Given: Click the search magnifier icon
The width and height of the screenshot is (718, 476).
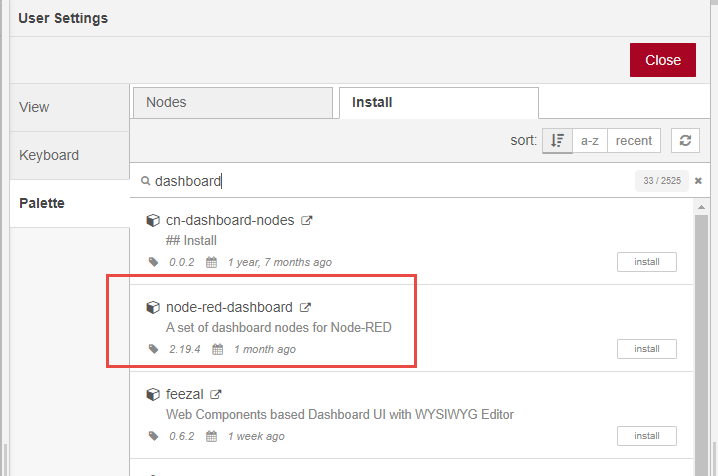Looking at the screenshot, I should click(146, 181).
